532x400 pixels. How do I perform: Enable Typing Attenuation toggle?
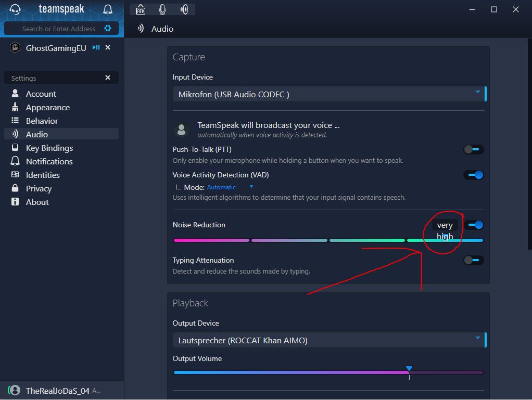tap(474, 261)
